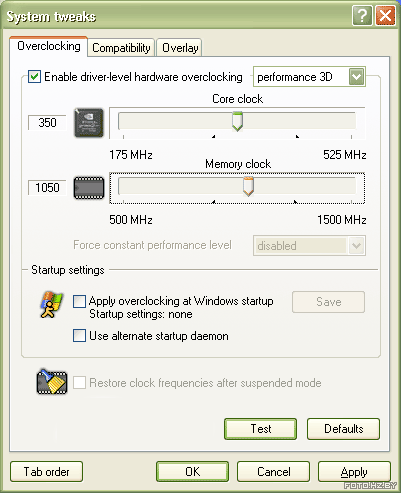Click the memory chip icon beside Memory clock

point(89,188)
